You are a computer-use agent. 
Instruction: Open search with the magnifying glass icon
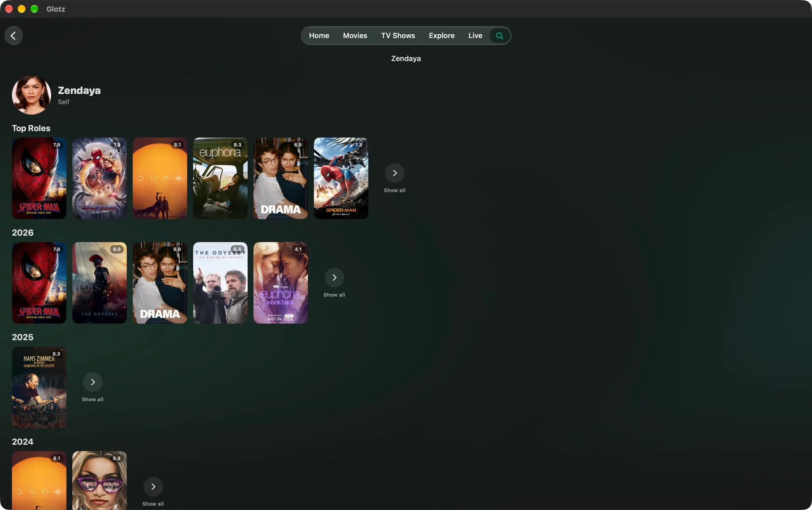499,36
